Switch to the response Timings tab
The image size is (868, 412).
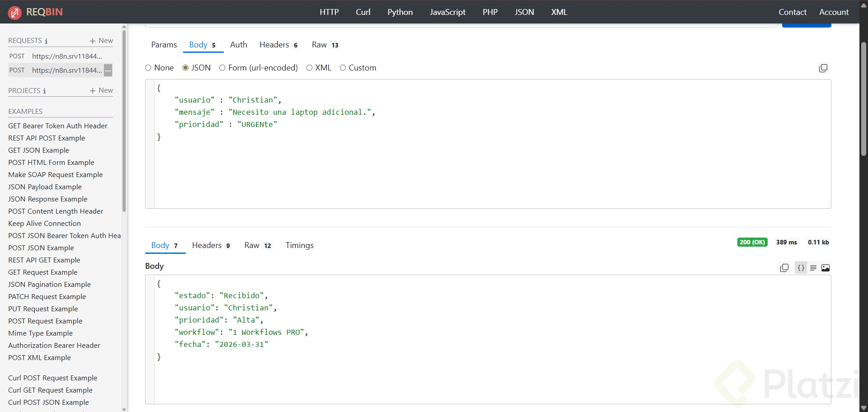point(299,245)
